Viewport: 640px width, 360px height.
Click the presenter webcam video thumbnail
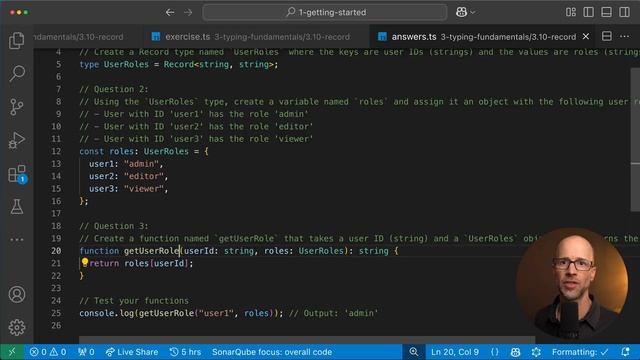tap(572, 284)
